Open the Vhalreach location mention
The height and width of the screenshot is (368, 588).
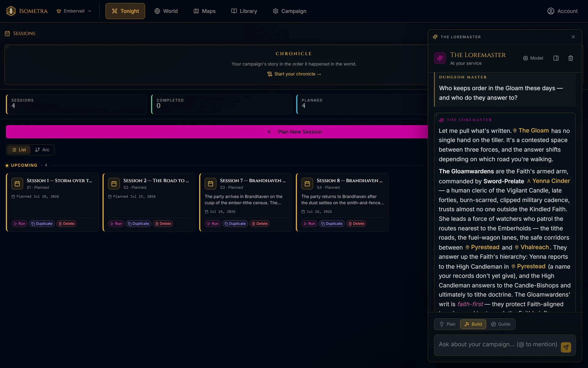click(x=532, y=247)
